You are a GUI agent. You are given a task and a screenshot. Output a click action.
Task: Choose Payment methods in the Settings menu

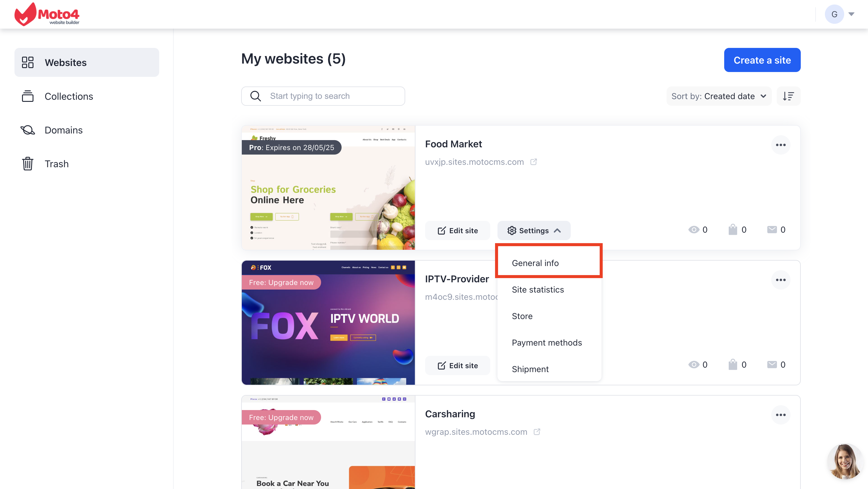549,343
